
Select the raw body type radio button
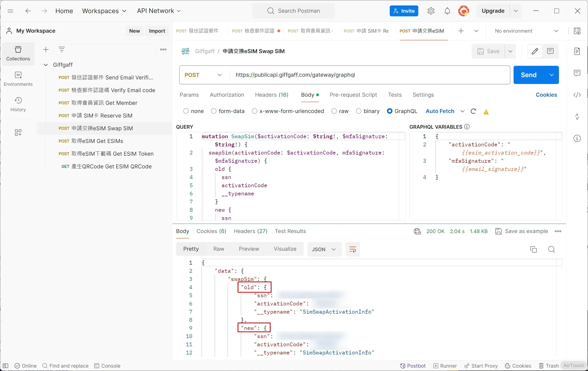[334, 111]
